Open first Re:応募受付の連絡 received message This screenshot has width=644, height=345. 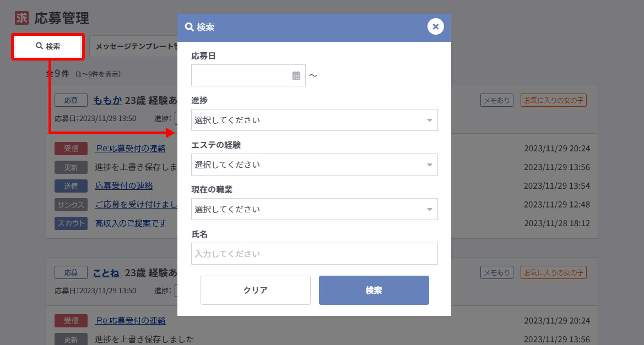(131, 149)
